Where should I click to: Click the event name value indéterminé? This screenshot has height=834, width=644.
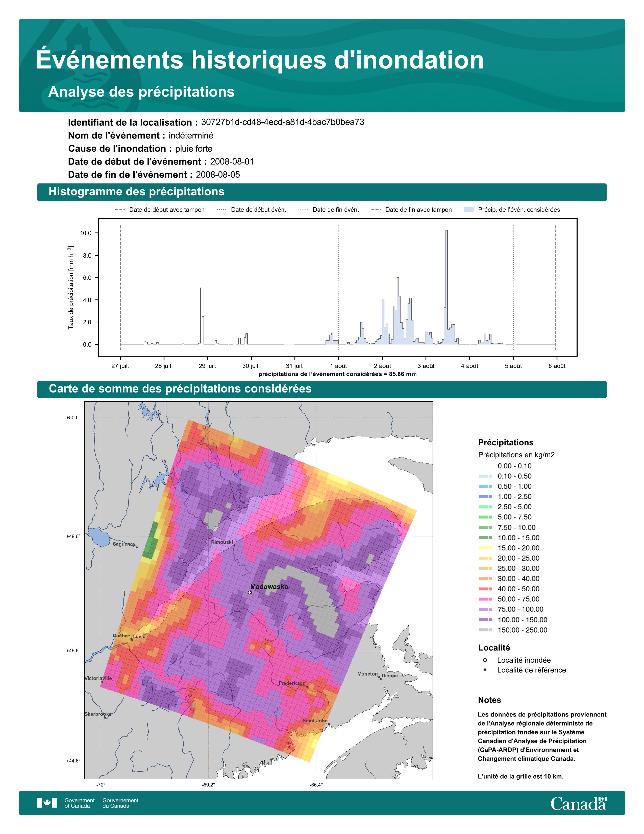[x=191, y=135]
